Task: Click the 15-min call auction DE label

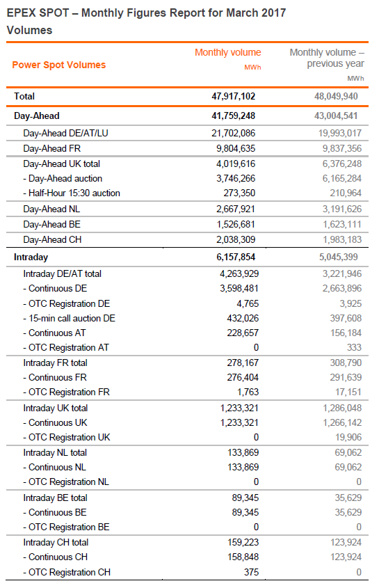Action: (70, 319)
